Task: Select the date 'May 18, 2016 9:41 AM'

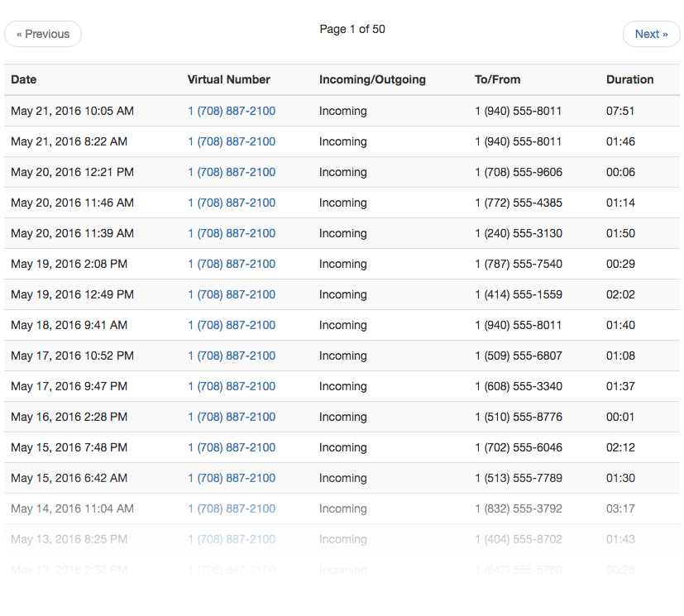Action: click(69, 325)
